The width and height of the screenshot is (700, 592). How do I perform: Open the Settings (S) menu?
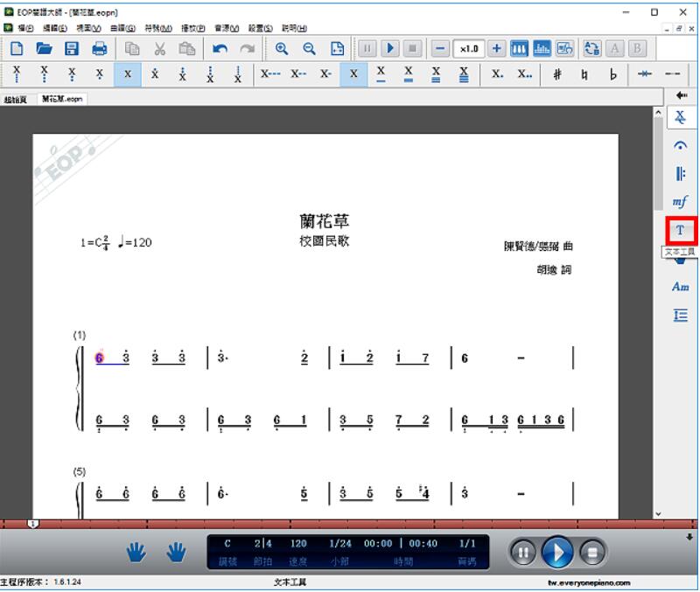click(x=260, y=28)
